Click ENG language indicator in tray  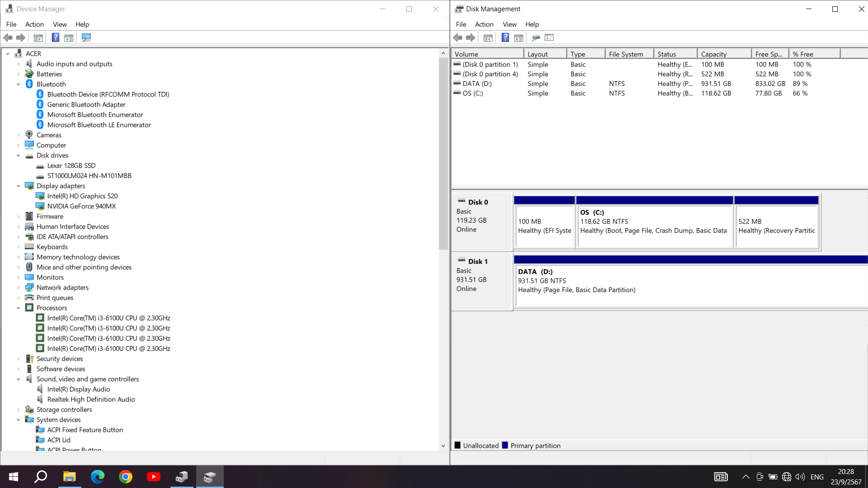(x=817, y=477)
